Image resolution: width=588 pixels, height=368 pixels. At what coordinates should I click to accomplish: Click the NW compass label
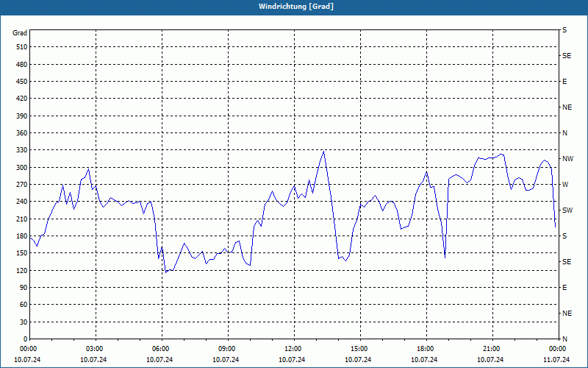567,159
